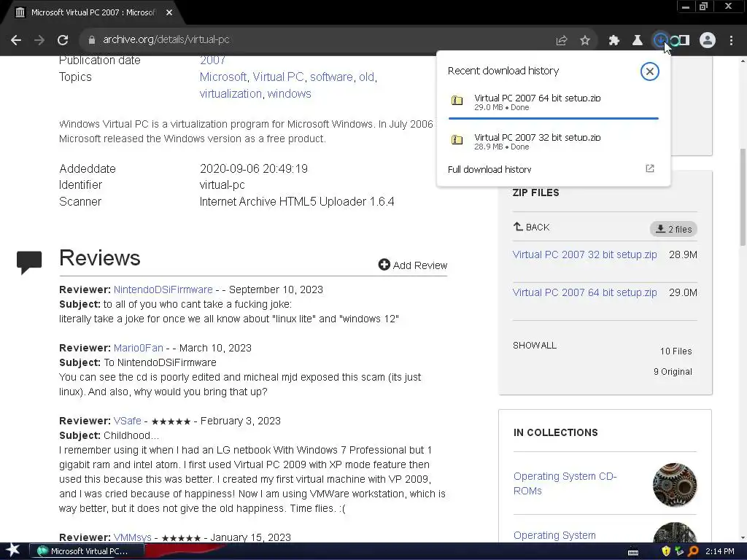Open Operating System CD-ROMs collection link
Screen dimensions: 747x560
point(565,483)
